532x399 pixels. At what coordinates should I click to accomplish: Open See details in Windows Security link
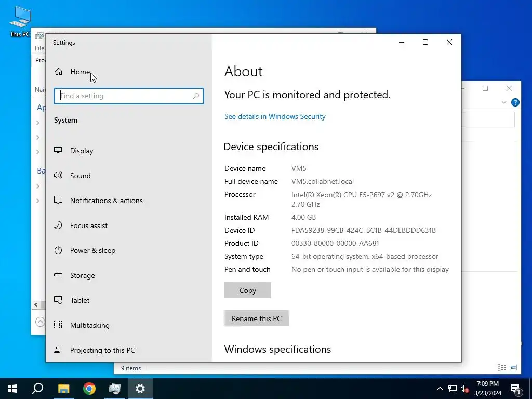(x=275, y=116)
